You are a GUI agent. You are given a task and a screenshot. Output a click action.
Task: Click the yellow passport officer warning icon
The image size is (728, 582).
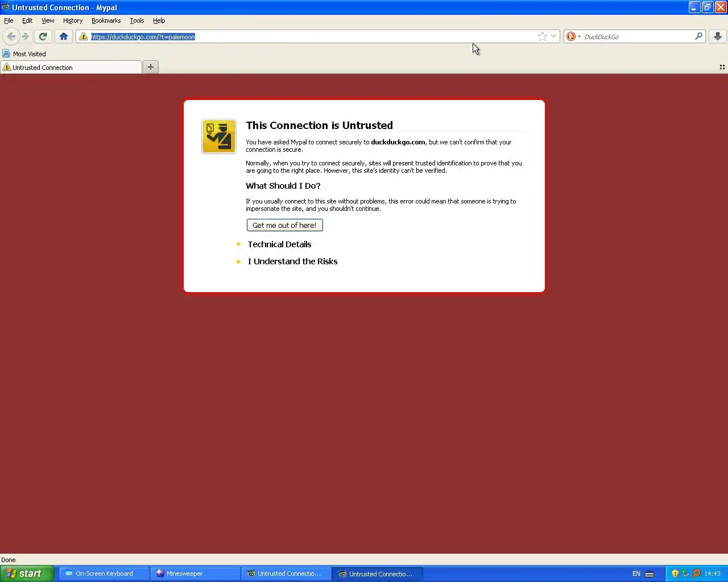[219, 136]
